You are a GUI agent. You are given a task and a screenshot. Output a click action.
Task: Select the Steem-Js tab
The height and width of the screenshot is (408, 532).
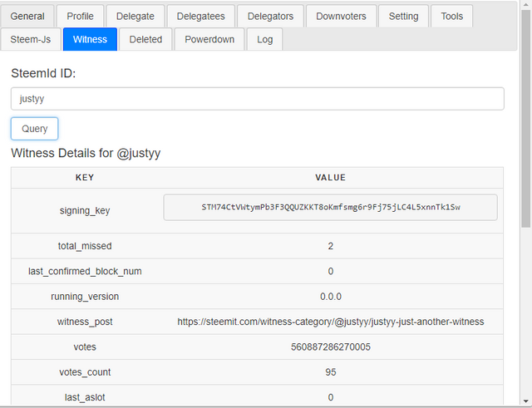(30, 39)
